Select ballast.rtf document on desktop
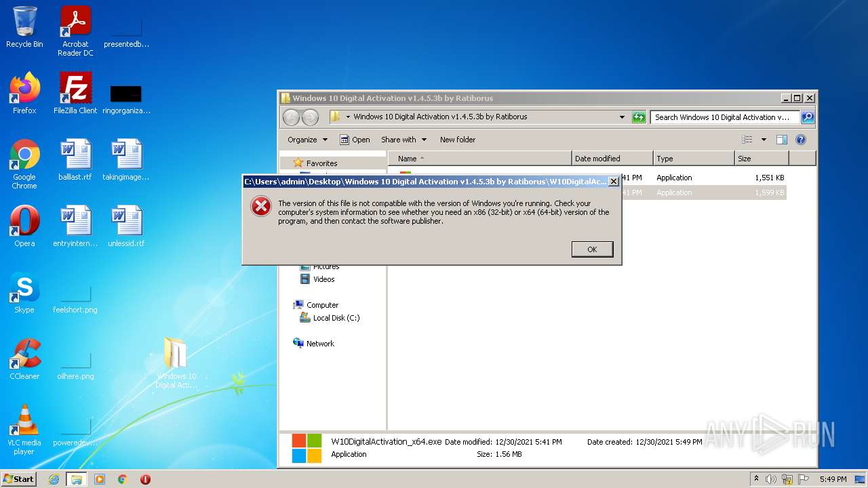868x488 pixels. [75, 160]
